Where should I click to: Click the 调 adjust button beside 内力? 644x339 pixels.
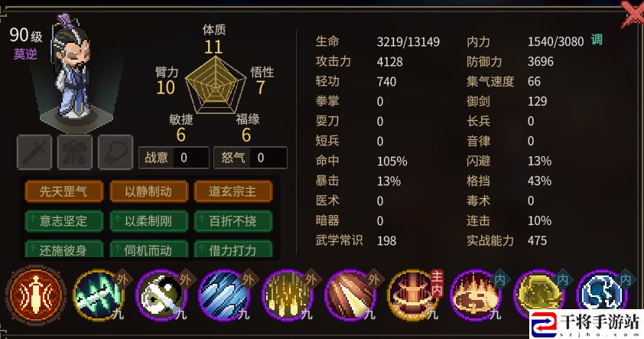tap(597, 40)
